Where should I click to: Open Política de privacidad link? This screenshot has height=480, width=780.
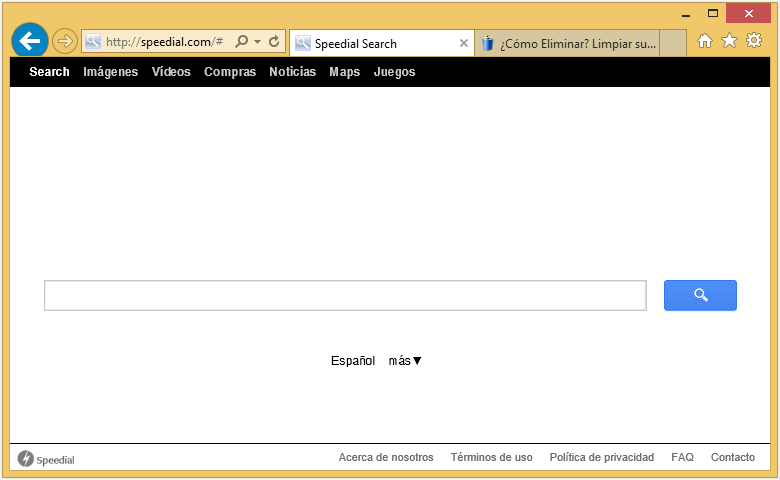coord(601,457)
